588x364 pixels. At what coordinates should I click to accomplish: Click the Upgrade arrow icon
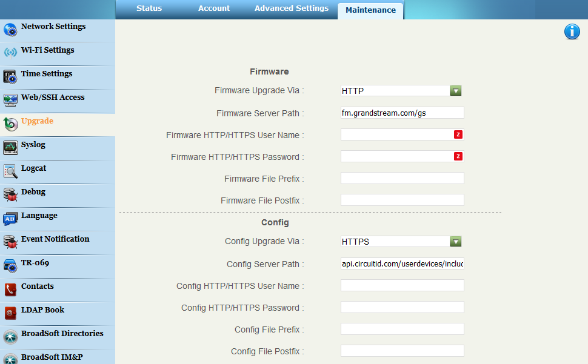(10, 124)
